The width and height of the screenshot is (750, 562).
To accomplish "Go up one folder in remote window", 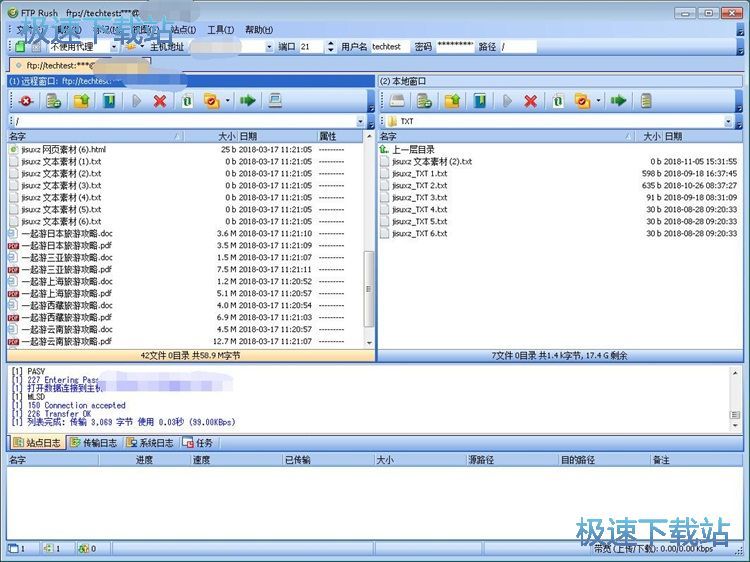I will pyautogui.click(x=81, y=101).
